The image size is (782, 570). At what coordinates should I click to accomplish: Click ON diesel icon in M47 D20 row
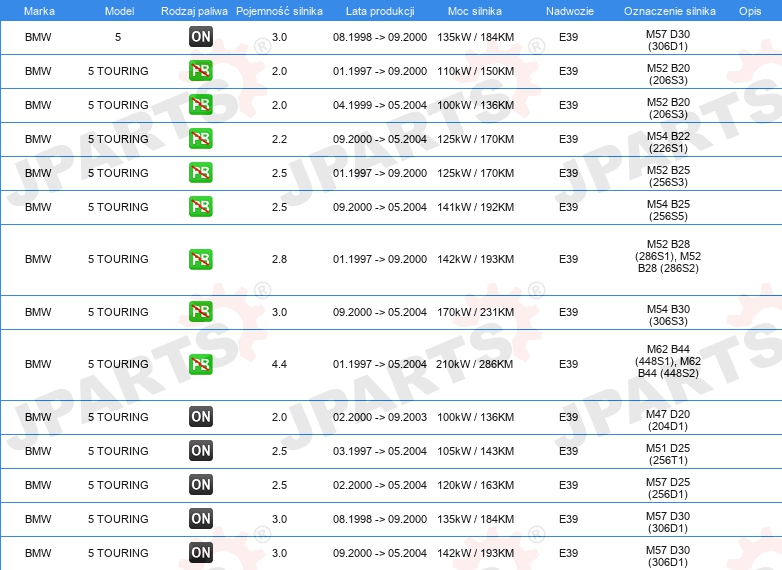tap(201, 416)
